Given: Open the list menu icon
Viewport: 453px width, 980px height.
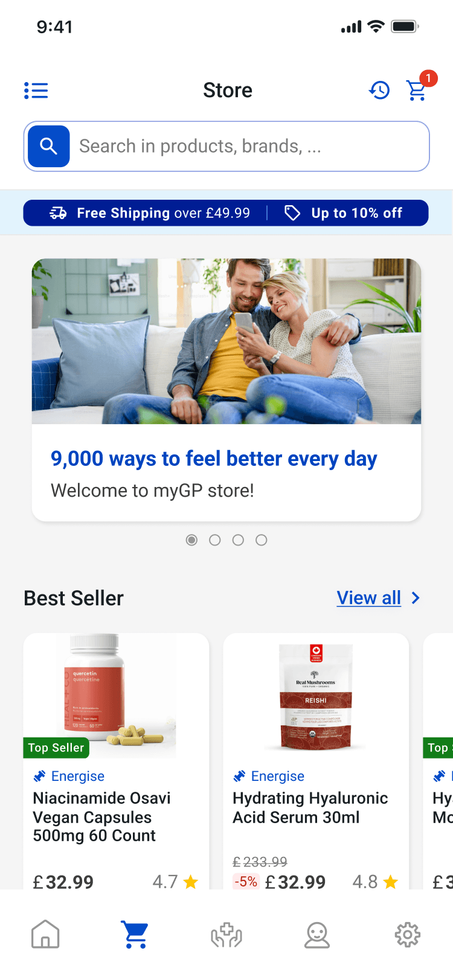Looking at the screenshot, I should pos(36,91).
